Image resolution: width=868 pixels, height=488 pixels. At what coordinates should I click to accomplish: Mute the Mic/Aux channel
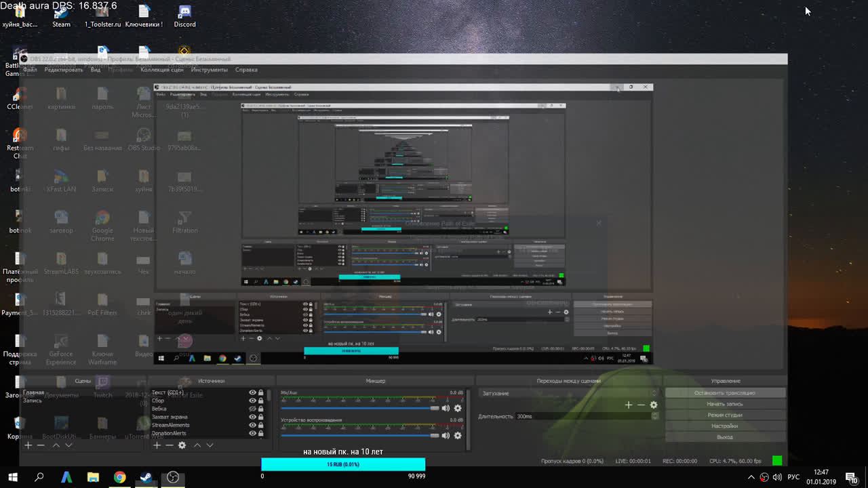(x=446, y=408)
